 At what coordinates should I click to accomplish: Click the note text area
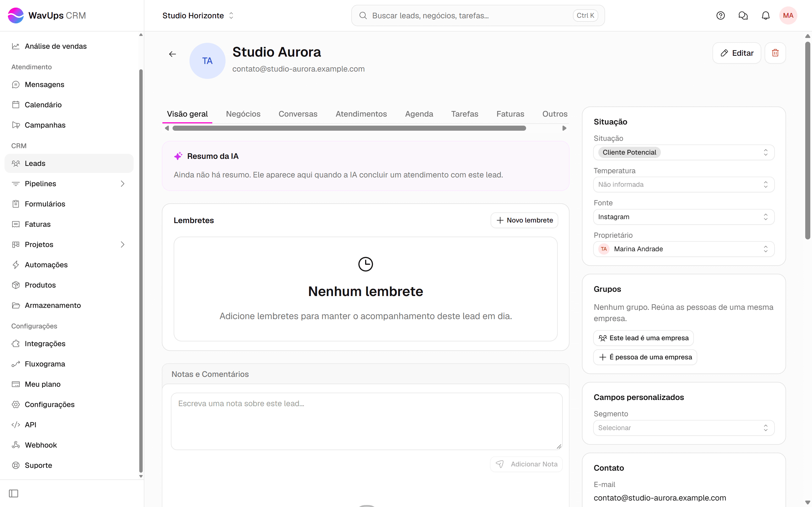click(367, 421)
